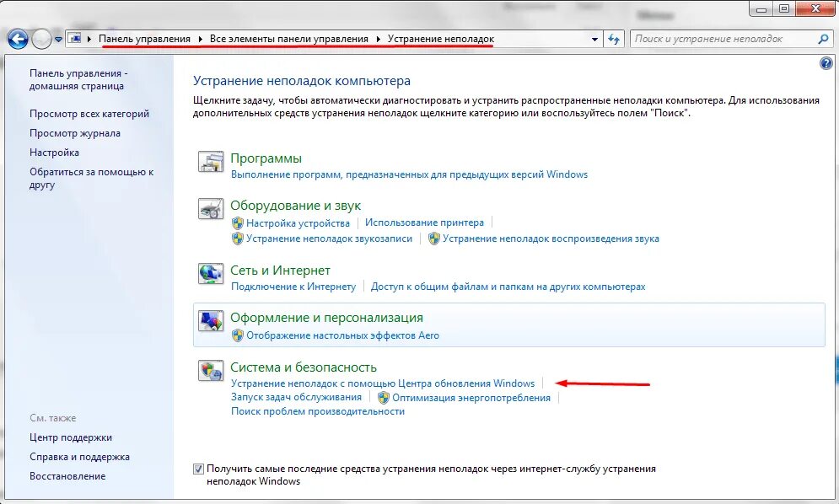Open Центр поддержки in See also
839x504 pixels.
click(71, 437)
